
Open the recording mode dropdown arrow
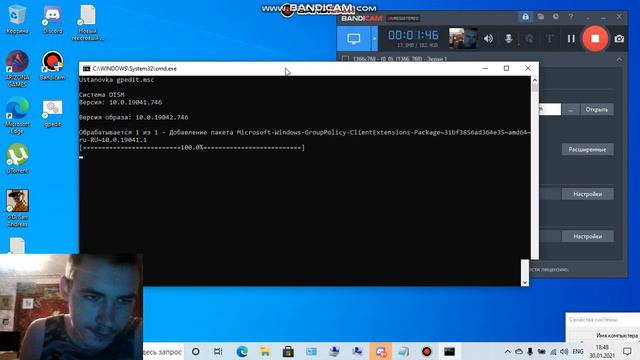coord(374,39)
